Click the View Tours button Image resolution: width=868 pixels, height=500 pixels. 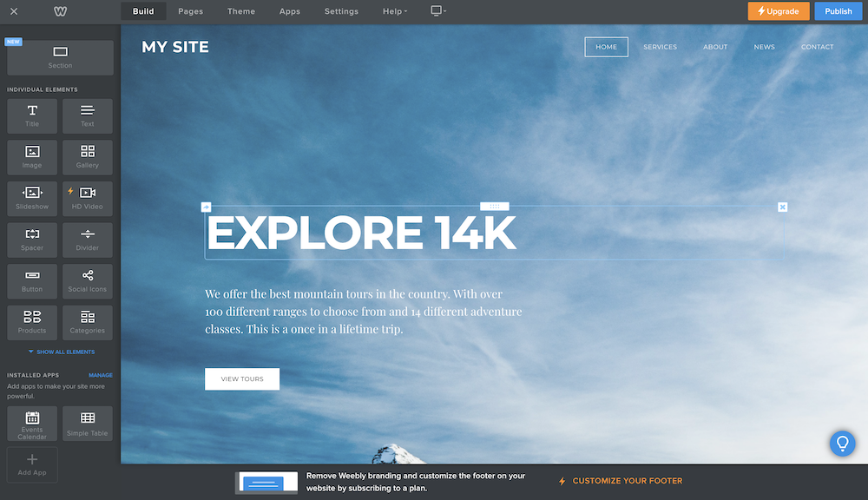tap(242, 378)
